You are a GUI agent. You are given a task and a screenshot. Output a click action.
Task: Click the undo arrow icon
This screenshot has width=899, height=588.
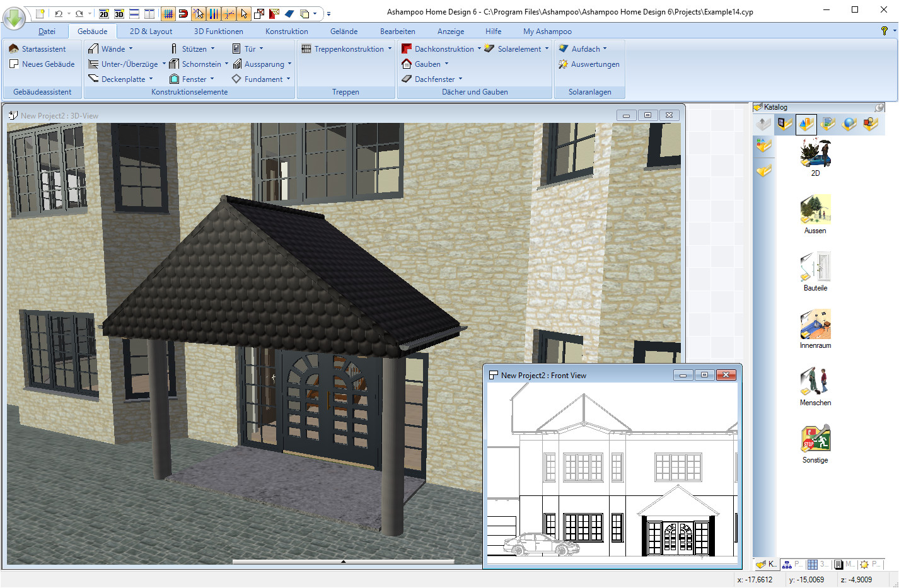tap(58, 13)
